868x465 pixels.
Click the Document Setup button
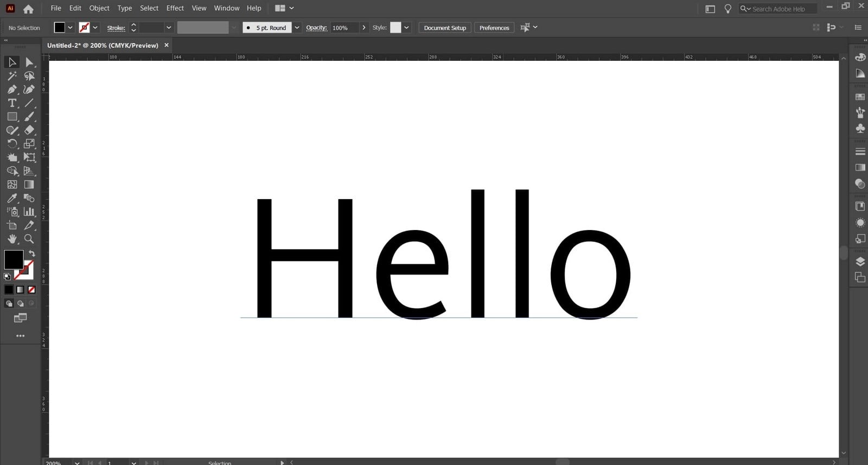(445, 28)
